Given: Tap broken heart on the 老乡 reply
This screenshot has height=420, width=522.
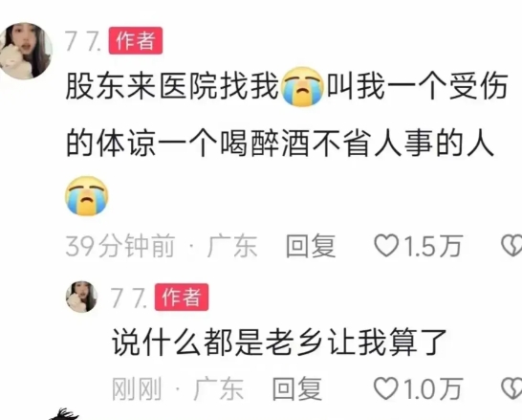Looking at the screenshot, I should tap(511, 388).
